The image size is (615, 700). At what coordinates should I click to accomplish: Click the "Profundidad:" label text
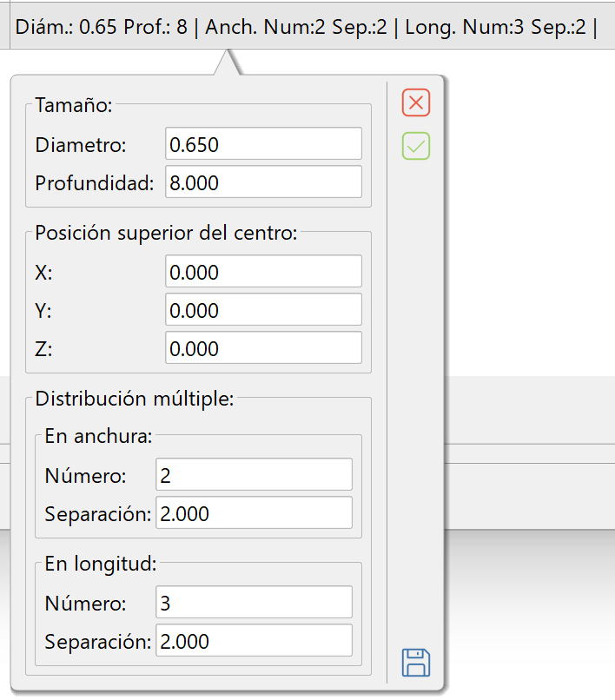point(95,183)
